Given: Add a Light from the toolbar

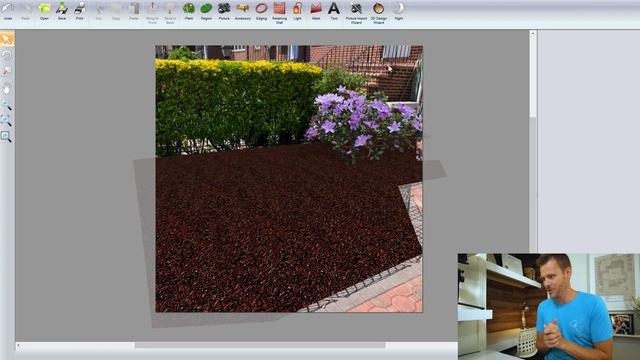Looking at the screenshot, I should tap(297, 11).
